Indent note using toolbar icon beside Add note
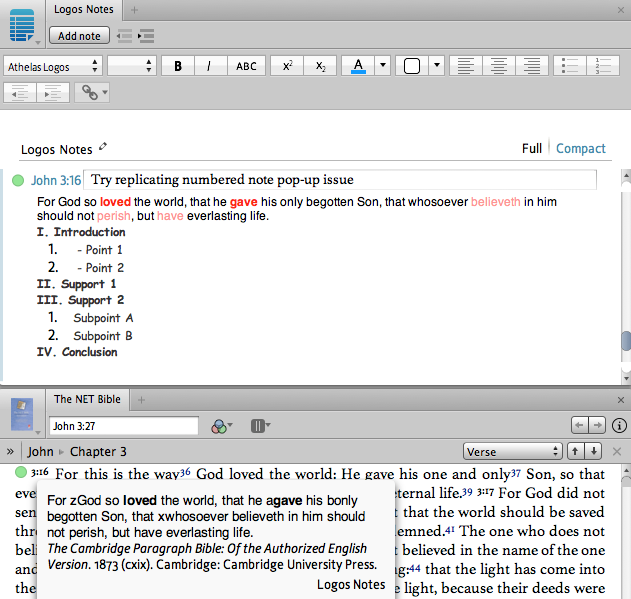631x599 pixels. point(146,36)
